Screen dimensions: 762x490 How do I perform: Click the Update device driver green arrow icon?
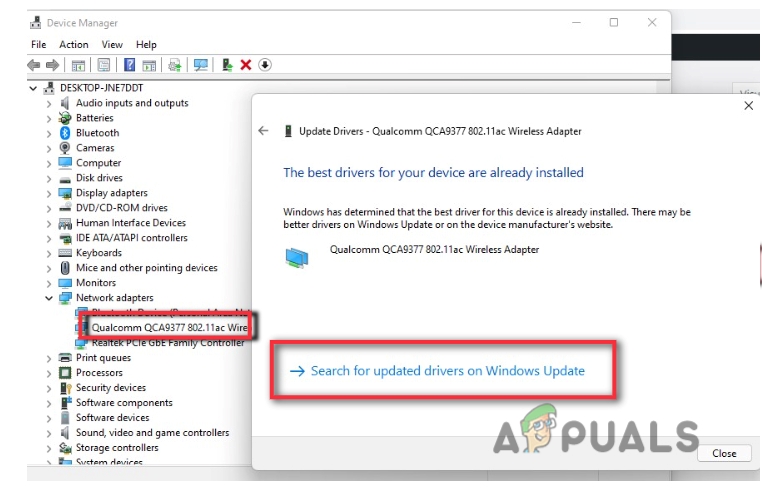tap(227, 65)
